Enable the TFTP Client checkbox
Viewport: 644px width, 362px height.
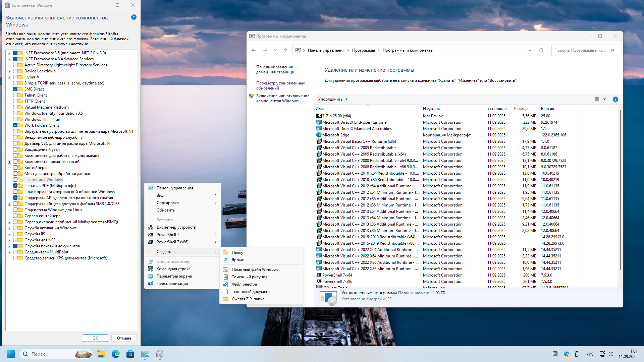(15, 101)
